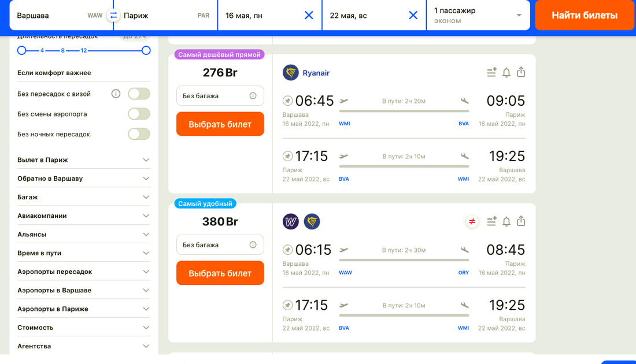Expand the Авиакомпании filter section
Image resolution: width=636 pixels, height=364 pixels.
83,216
